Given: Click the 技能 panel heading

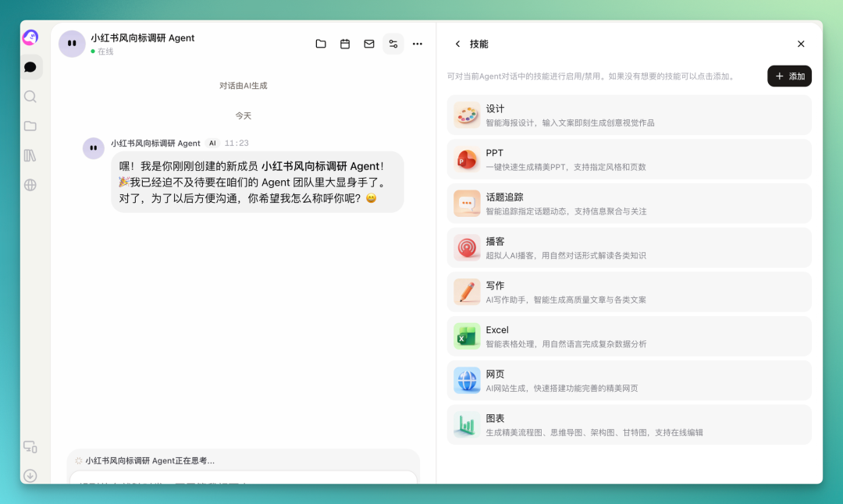Looking at the screenshot, I should (479, 44).
